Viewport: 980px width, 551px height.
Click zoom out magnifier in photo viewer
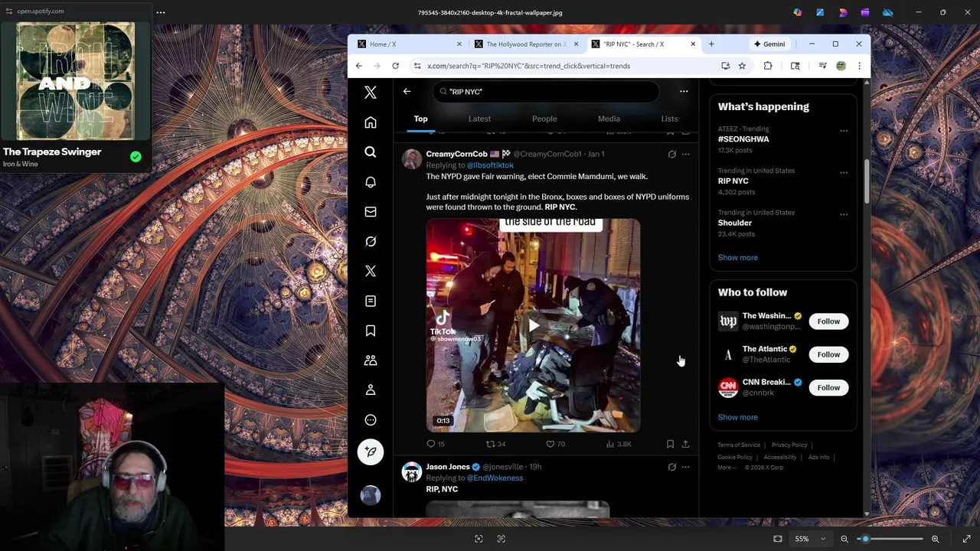(x=844, y=539)
